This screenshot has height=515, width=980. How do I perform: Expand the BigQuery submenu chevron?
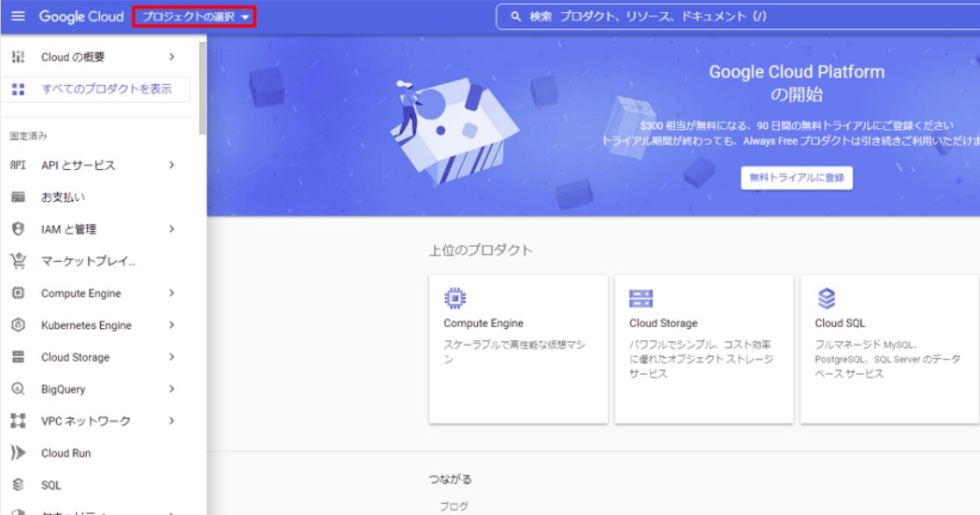coord(171,389)
